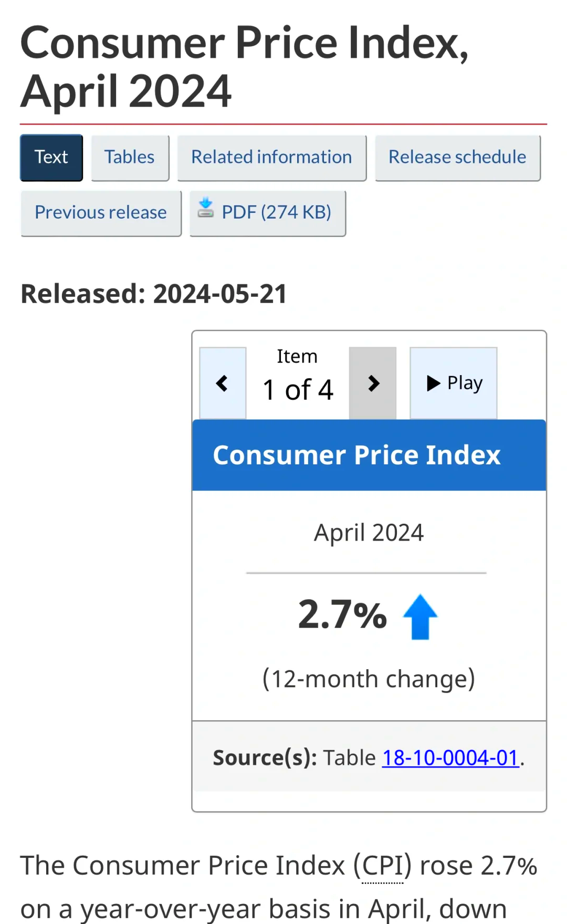Viewport: 567px width, 924px height.
Task: Click the 'Source(s):' label
Action: pos(265,758)
